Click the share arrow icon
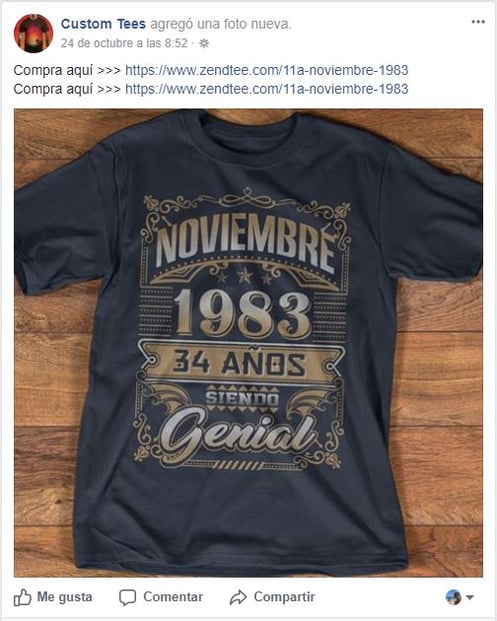Image resolution: width=497 pixels, height=621 pixels. (238, 597)
